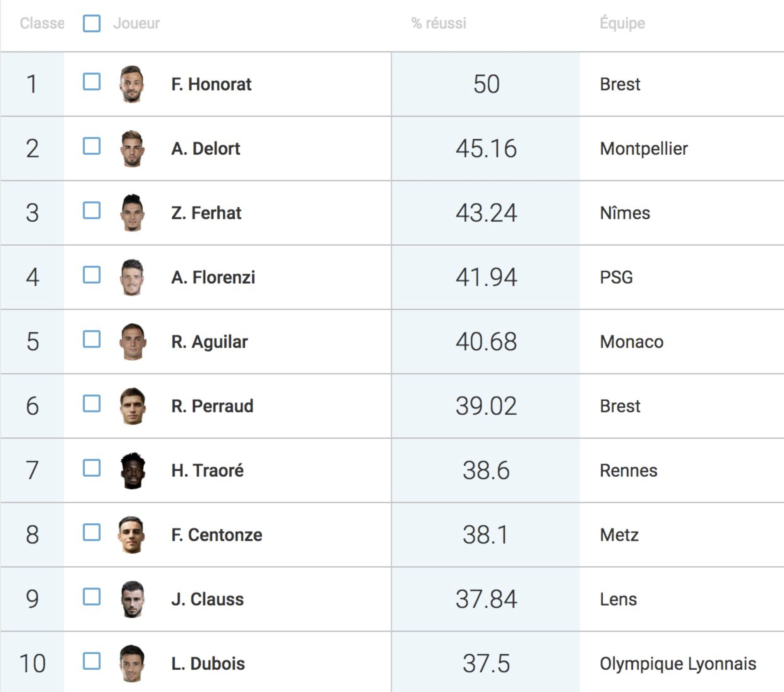Open the Olympique Lyonnais team link
Image resolution: width=784 pixels, height=692 pixels.
678,664
